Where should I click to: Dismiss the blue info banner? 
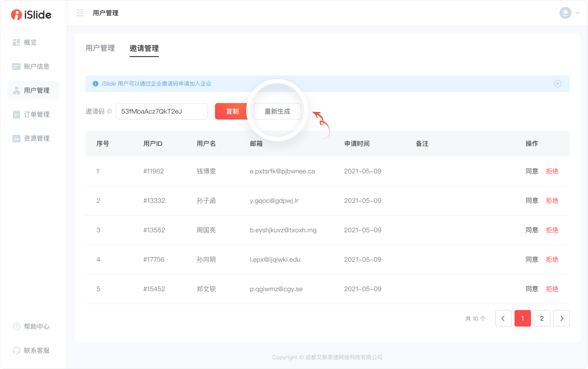pos(557,84)
